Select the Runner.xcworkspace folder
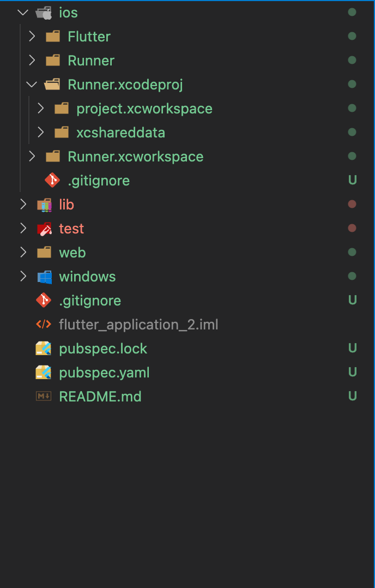Image resolution: width=375 pixels, height=588 pixels. pos(135,156)
